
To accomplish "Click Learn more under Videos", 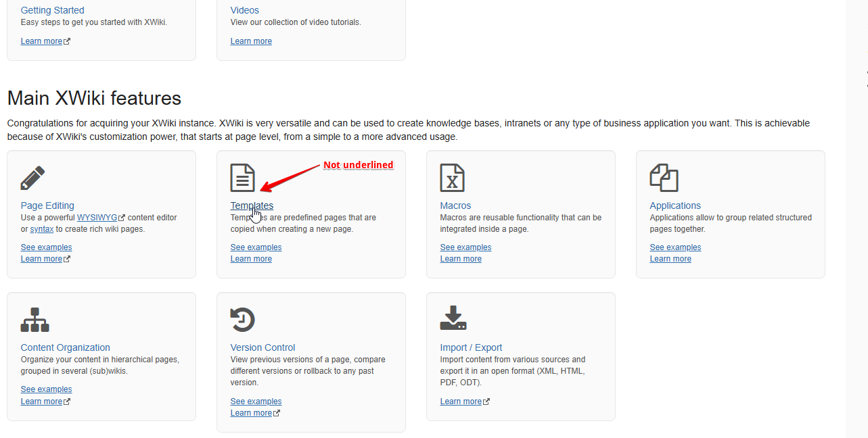I will tap(251, 41).
